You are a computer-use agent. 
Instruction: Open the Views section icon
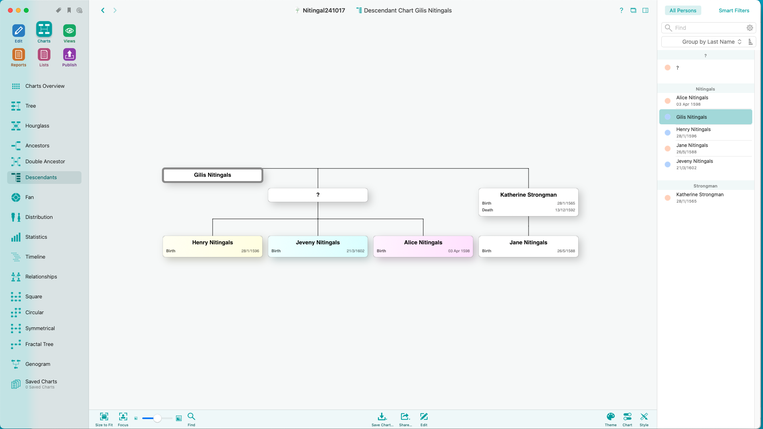click(x=69, y=31)
